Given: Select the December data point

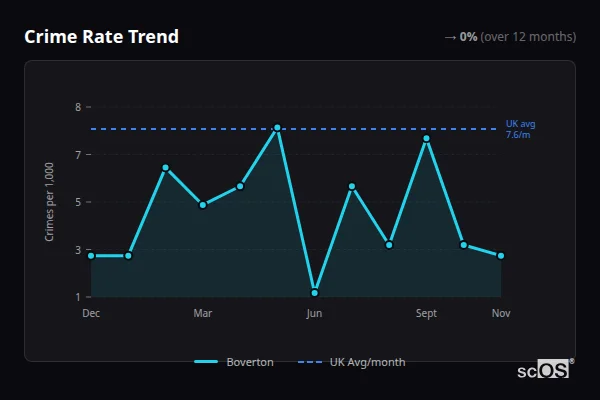Looking at the screenshot, I should 91,256.
